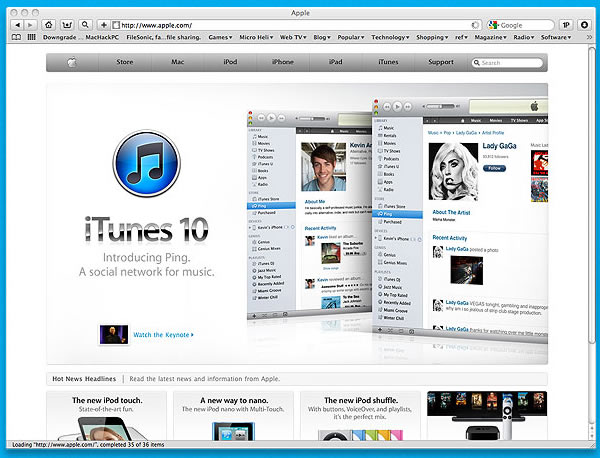Go to the iTunes tab
600x458 pixels.
coord(388,62)
